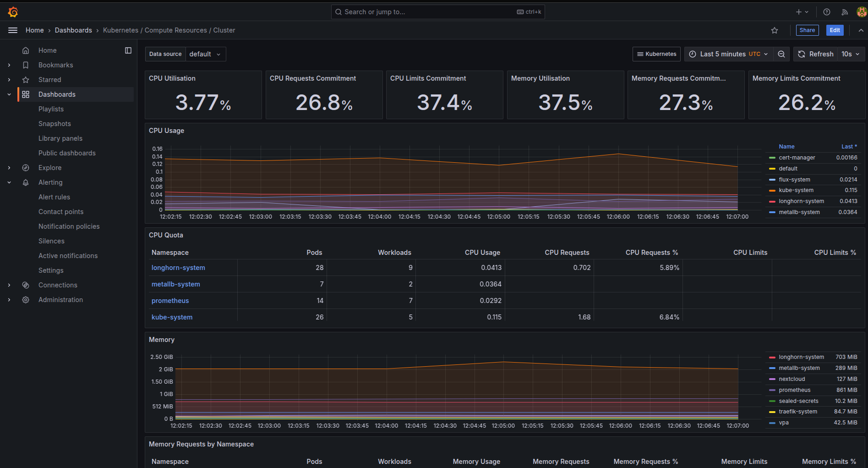Open the Last 5 minutes time range picker
868x468 pixels.
click(728, 54)
